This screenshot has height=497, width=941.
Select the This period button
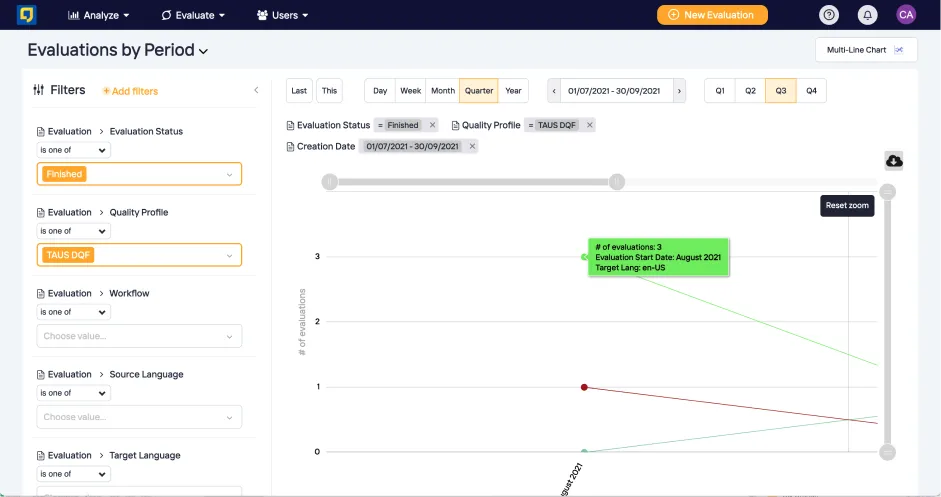[329, 91]
